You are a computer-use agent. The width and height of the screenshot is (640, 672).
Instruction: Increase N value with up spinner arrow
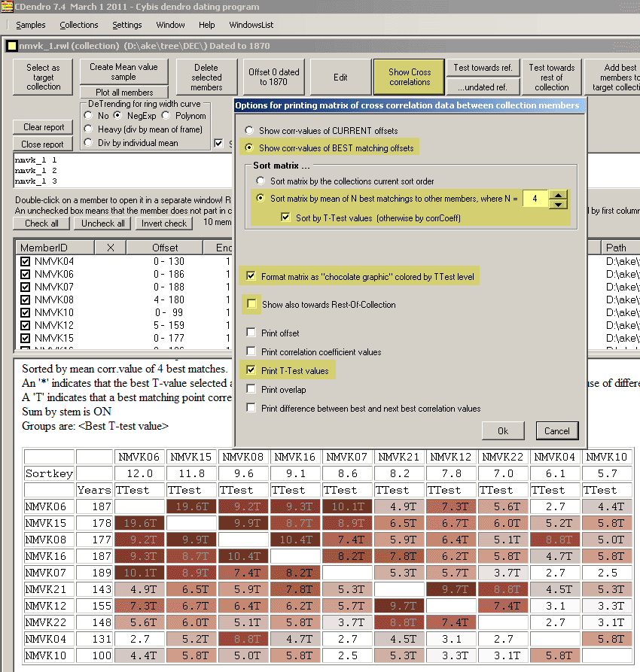click(558, 195)
